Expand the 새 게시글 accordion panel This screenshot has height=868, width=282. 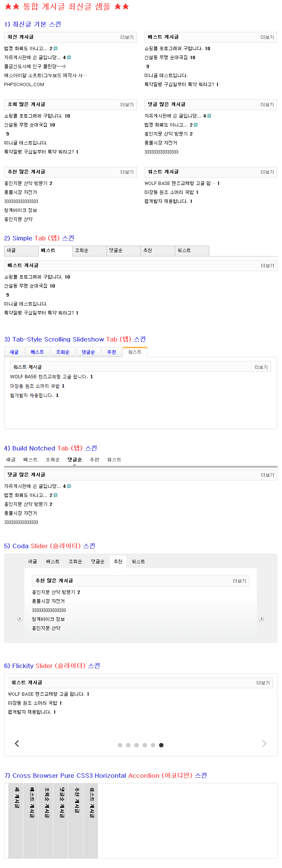click(x=16, y=820)
